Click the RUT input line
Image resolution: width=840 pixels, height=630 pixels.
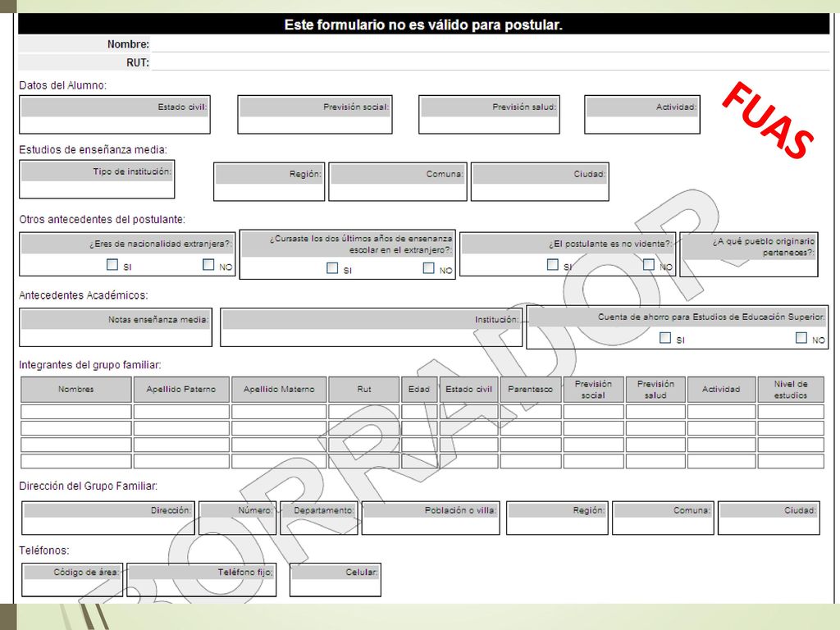(x=491, y=62)
